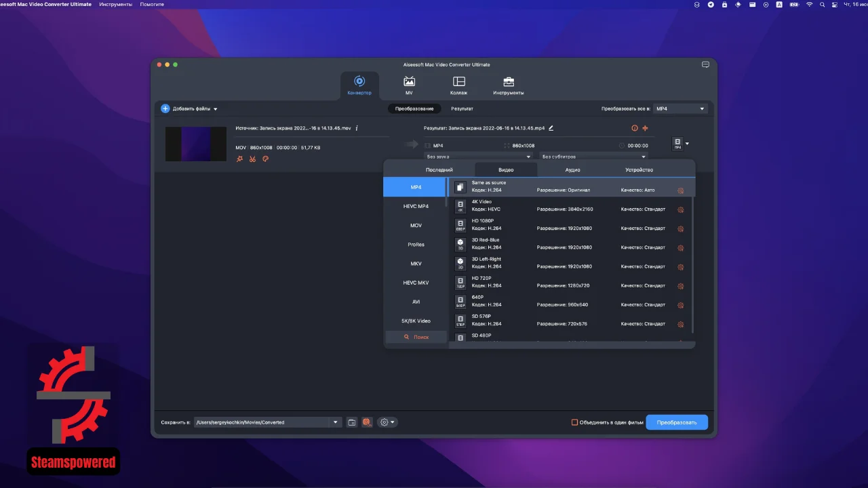Open settings gear for HD 720P
Viewport: 868px width, 488px height.
pos(680,285)
